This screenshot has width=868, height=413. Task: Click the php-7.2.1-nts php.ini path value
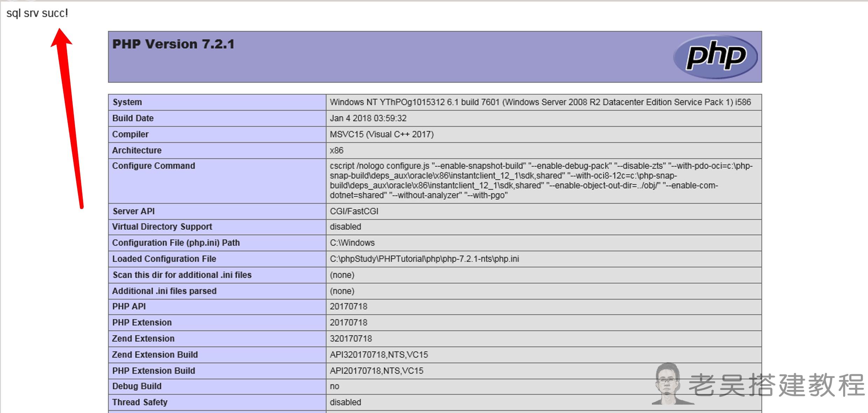click(x=424, y=259)
